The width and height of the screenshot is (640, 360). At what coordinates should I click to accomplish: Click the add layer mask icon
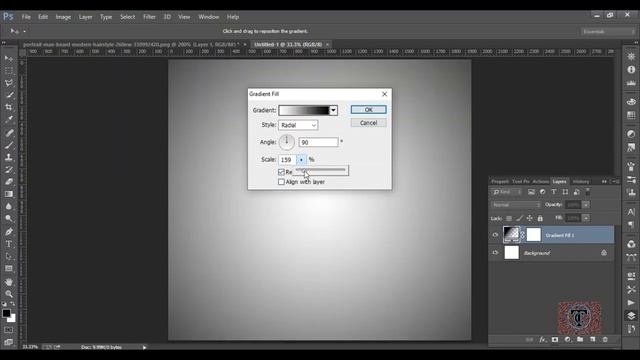pos(555,340)
